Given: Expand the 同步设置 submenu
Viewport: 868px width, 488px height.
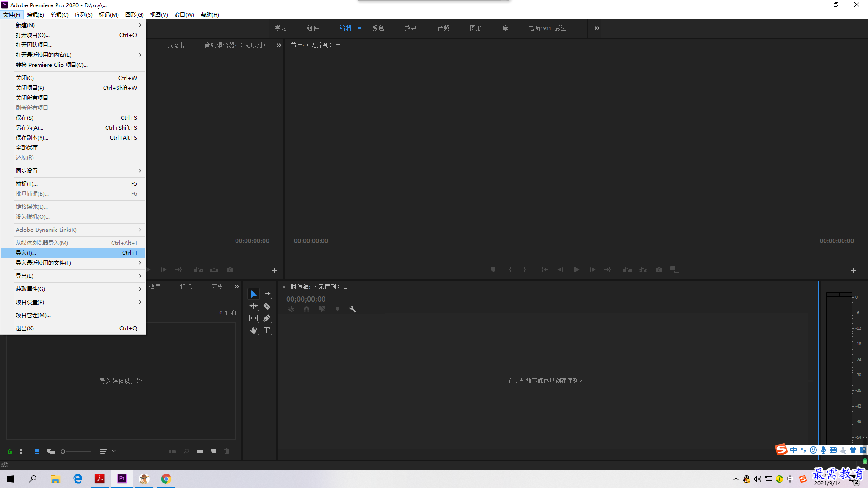Looking at the screenshot, I should (73, 170).
